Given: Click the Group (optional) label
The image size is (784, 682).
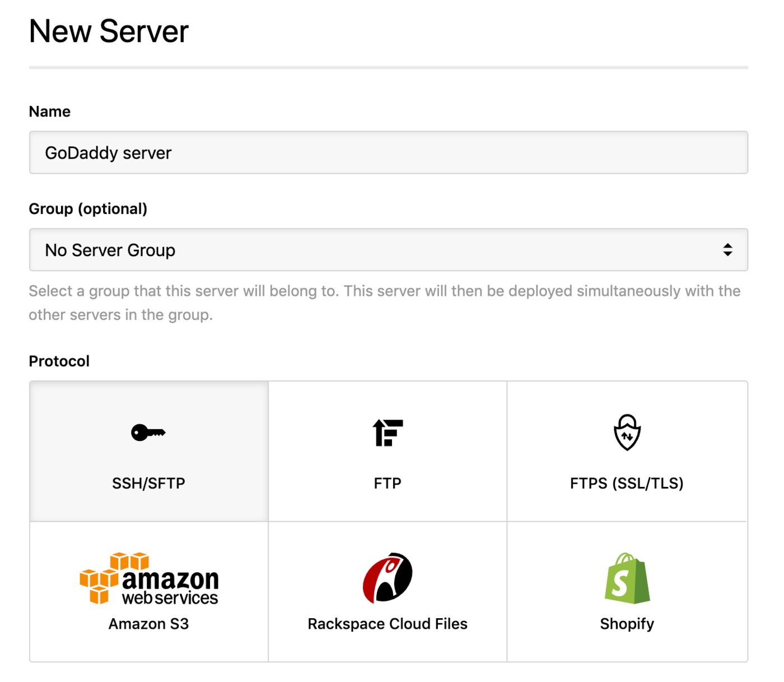Looking at the screenshot, I should [88, 209].
